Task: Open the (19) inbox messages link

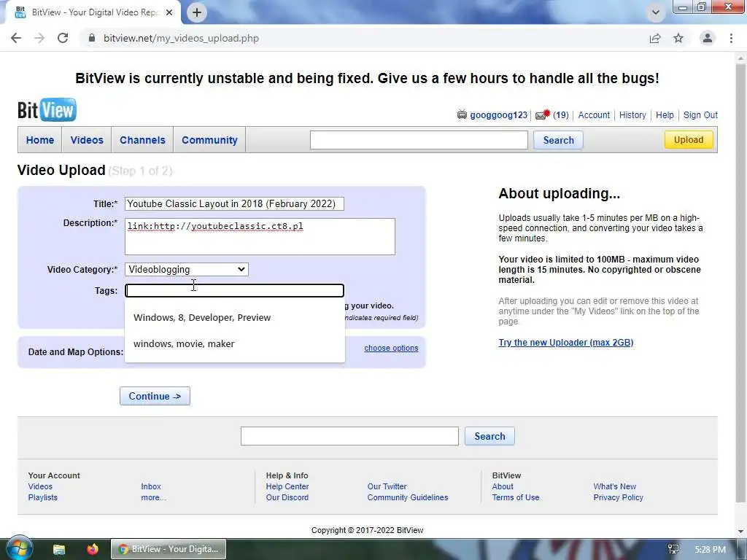Action: pos(561,114)
